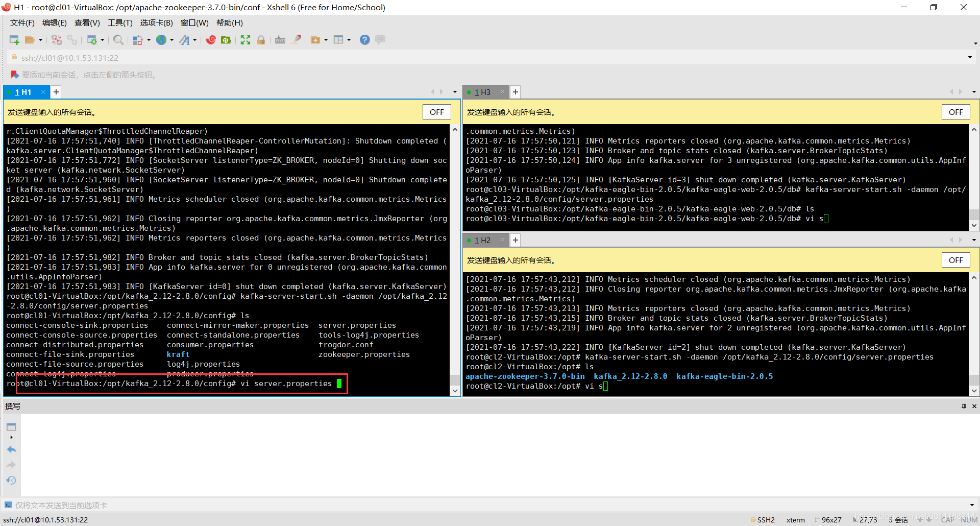Click the ssh address bar field
Image resolution: width=980 pixels, height=526 pixels.
pos(490,58)
